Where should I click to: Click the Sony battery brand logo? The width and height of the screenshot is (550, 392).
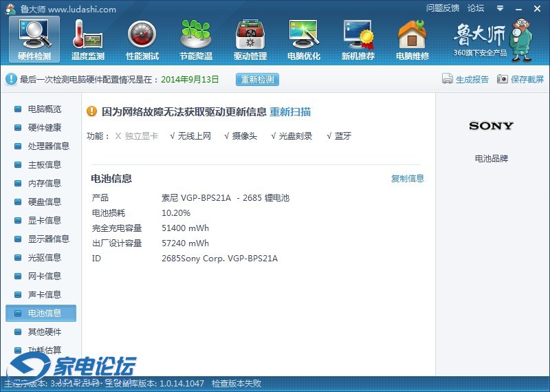click(491, 126)
